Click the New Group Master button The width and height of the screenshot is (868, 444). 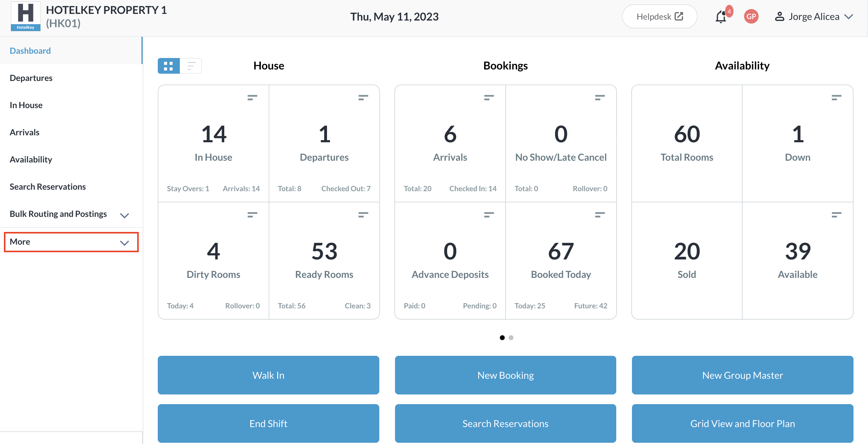[742, 375]
